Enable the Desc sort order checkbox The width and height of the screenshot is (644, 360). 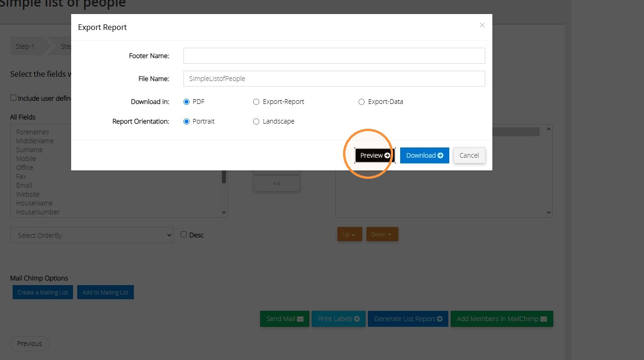[x=184, y=235]
